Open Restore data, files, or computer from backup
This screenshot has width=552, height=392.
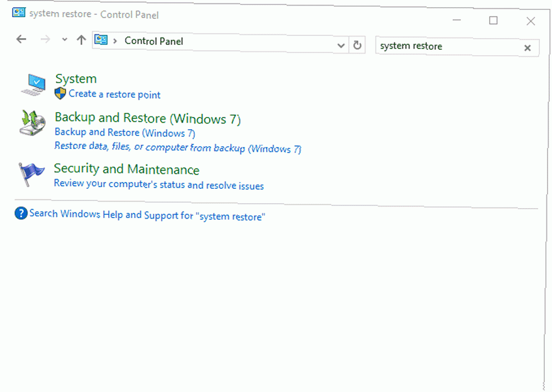(178, 147)
